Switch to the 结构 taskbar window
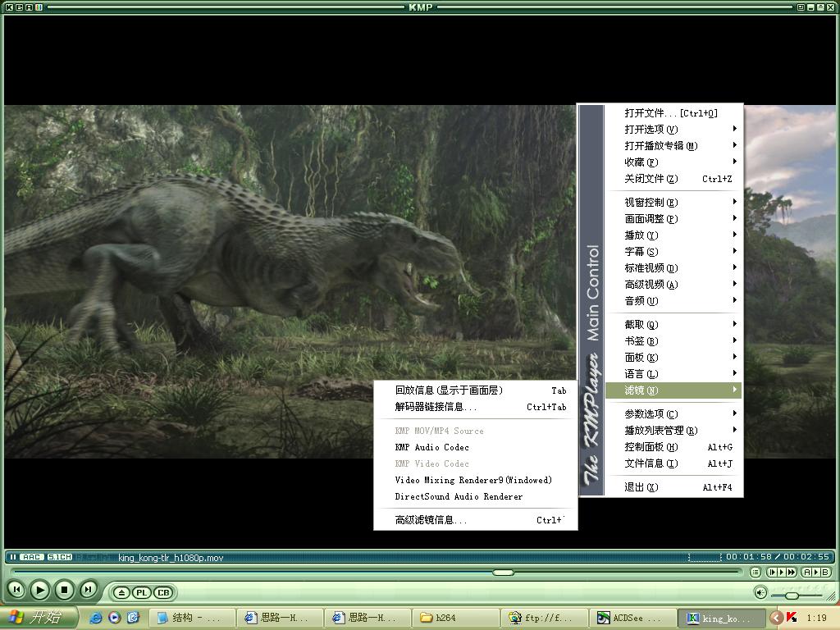The width and height of the screenshot is (840, 630). coord(191,619)
